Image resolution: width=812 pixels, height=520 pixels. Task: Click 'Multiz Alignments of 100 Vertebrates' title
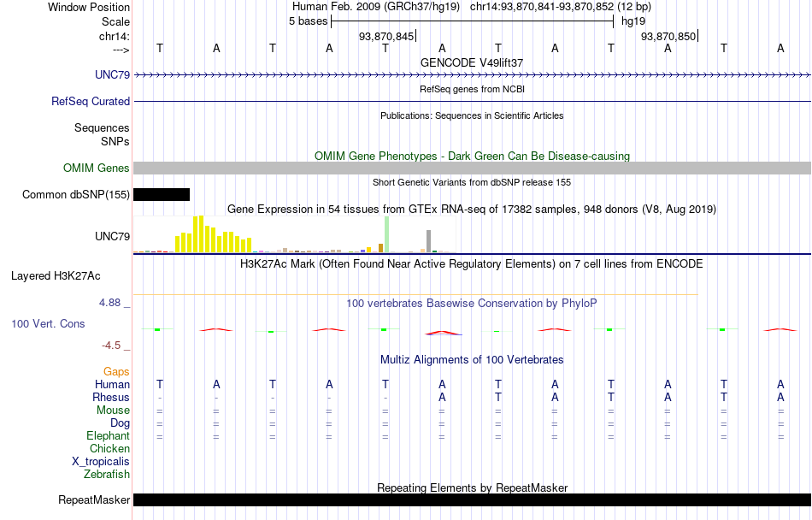[x=472, y=359]
